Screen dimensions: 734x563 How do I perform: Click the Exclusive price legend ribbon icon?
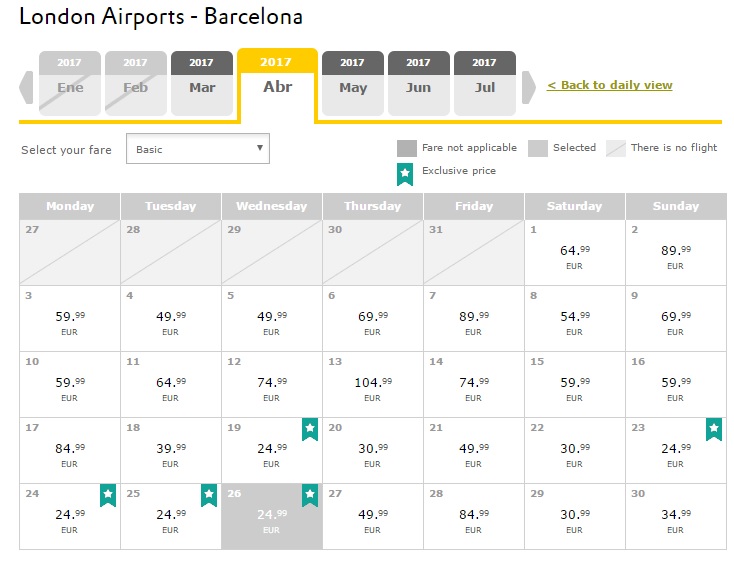click(x=405, y=174)
